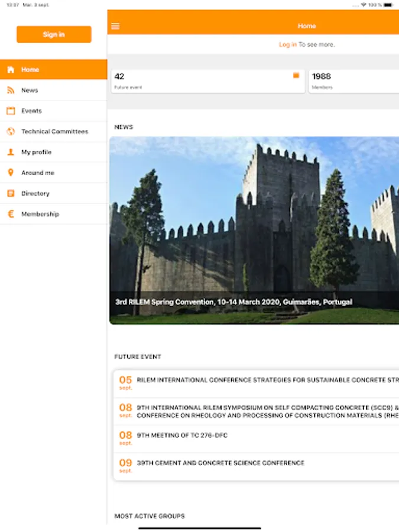399x532 pixels.
Task: Open the 42 Future event card
Action: point(208,81)
